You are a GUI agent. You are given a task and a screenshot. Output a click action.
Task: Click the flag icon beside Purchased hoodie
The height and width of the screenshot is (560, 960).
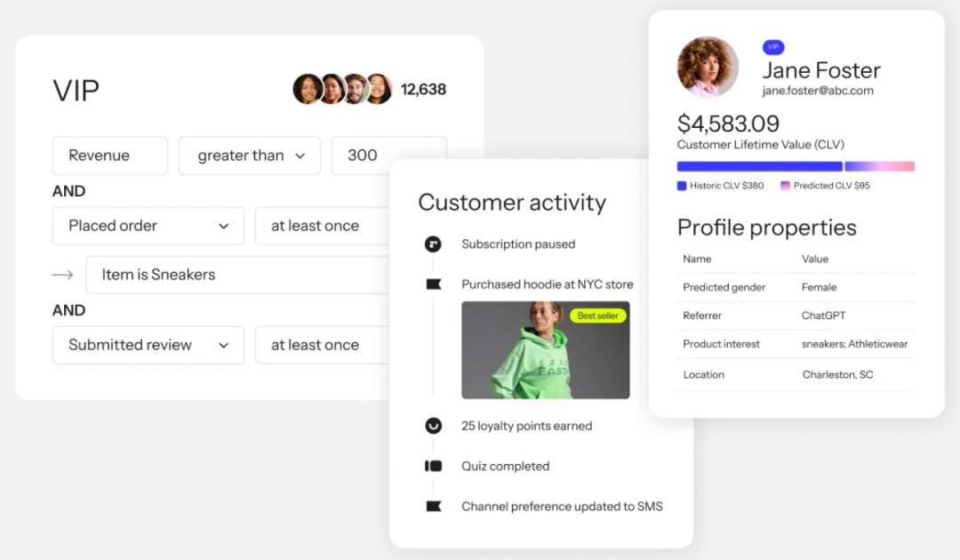point(433,284)
